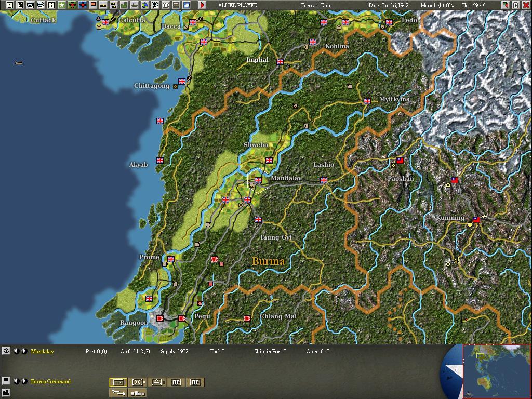Click the wrench-arrow unit button
Image resolution: width=532 pixels, height=399 pixels.
pos(118,393)
